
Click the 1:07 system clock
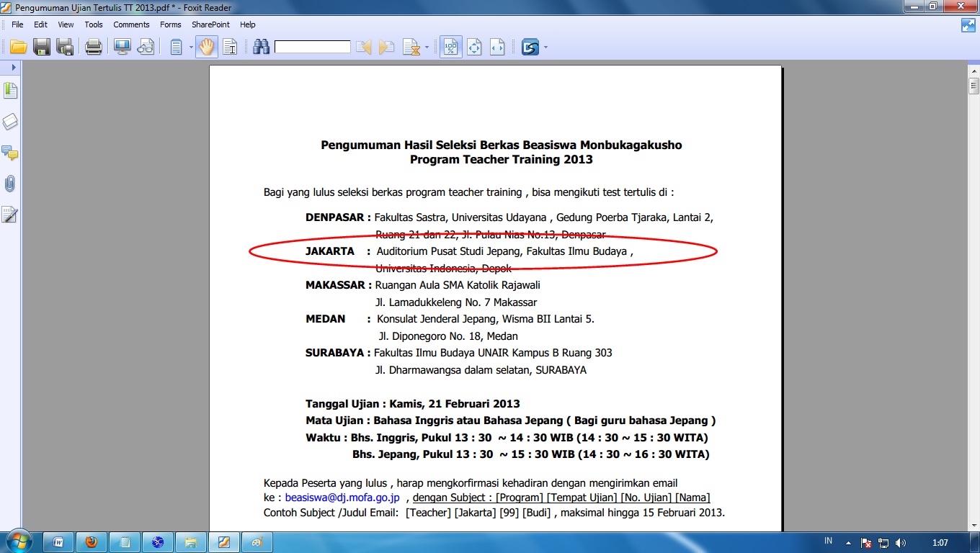click(x=940, y=542)
